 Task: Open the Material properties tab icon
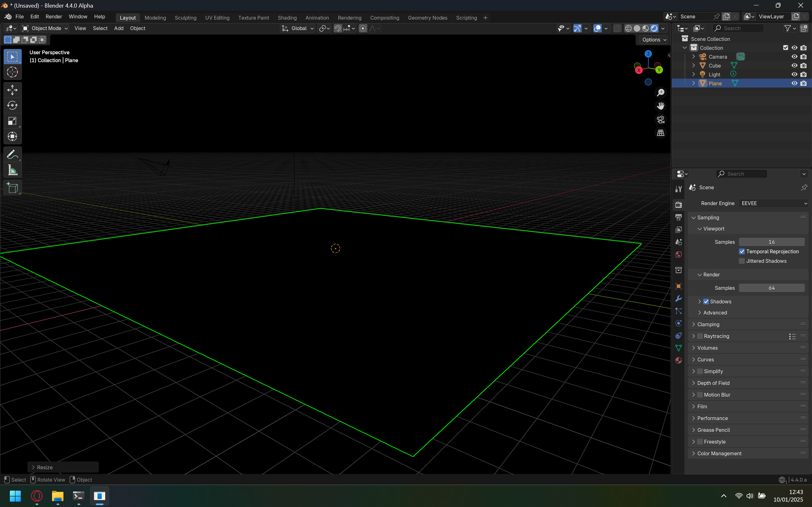tap(678, 361)
